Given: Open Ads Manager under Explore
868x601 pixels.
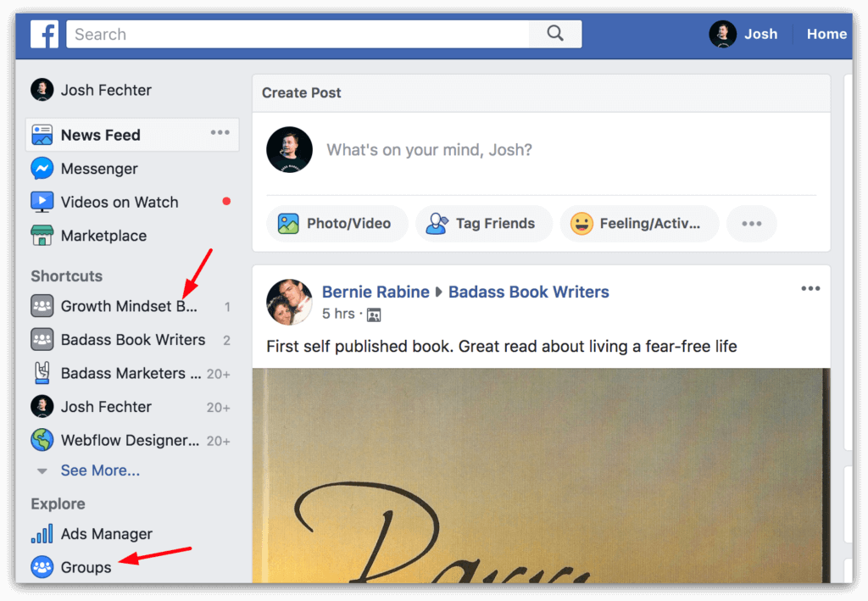Looking at the screenshot, I should pyautogui.click(x=106, y=534).
